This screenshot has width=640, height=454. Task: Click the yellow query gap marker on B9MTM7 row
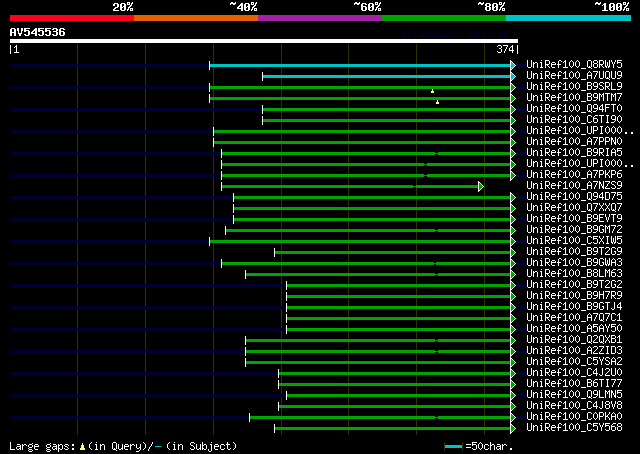click(x=437, y=102)
